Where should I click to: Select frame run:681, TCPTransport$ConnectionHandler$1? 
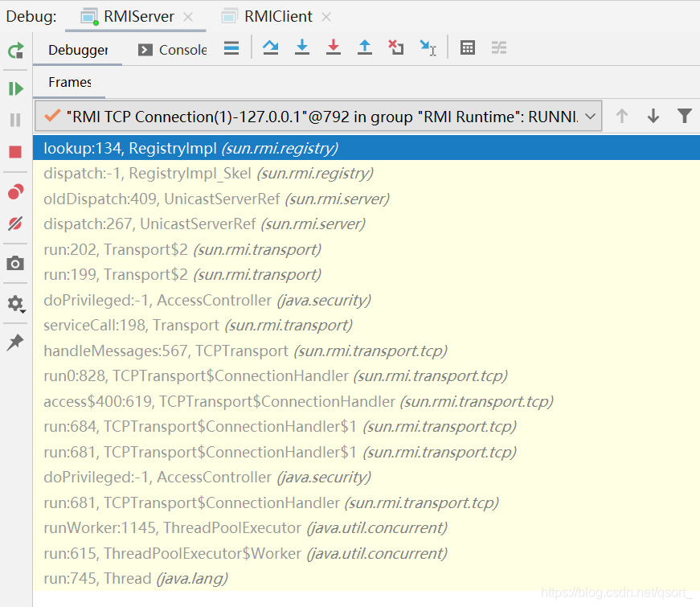[x=366, y=452]
